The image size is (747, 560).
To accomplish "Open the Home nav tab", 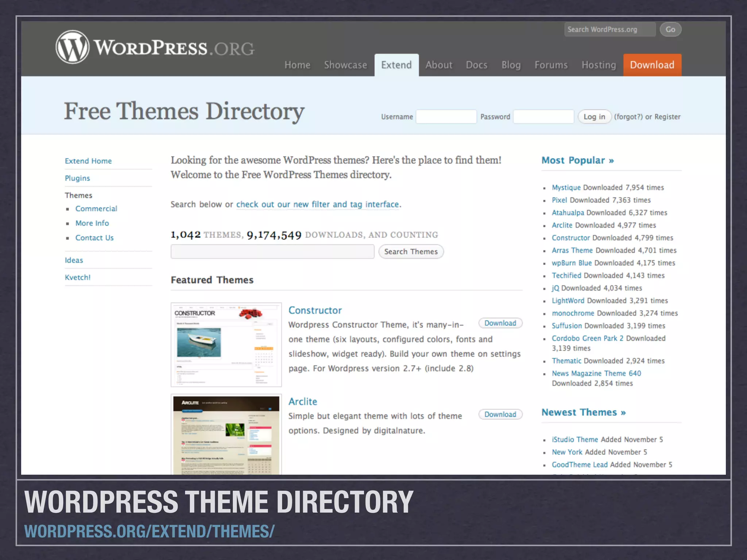I will 297,65.
